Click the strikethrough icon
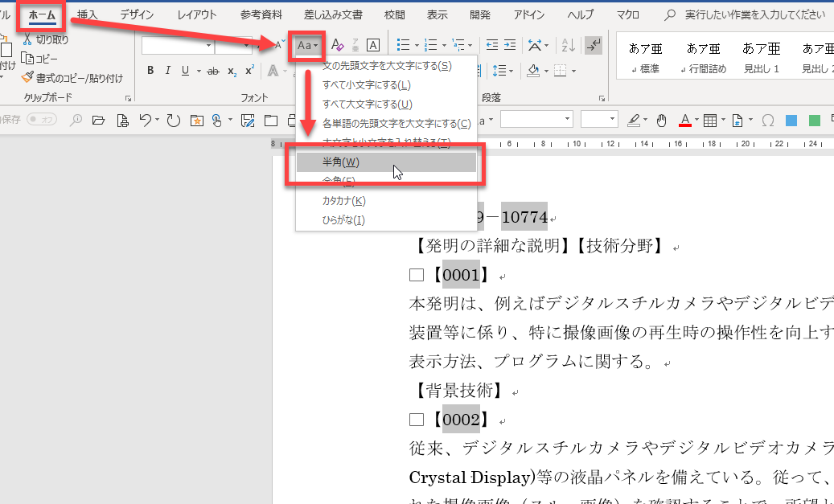 [212, 71]
